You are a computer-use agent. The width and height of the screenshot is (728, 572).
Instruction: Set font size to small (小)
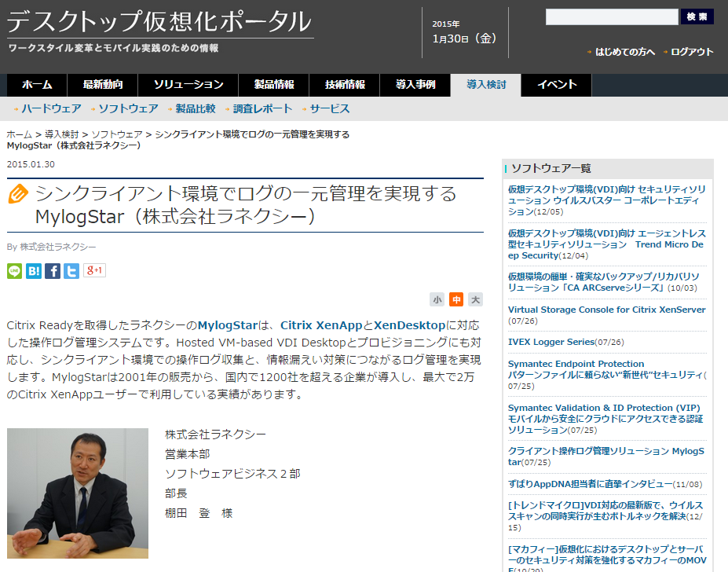[437, 299]
